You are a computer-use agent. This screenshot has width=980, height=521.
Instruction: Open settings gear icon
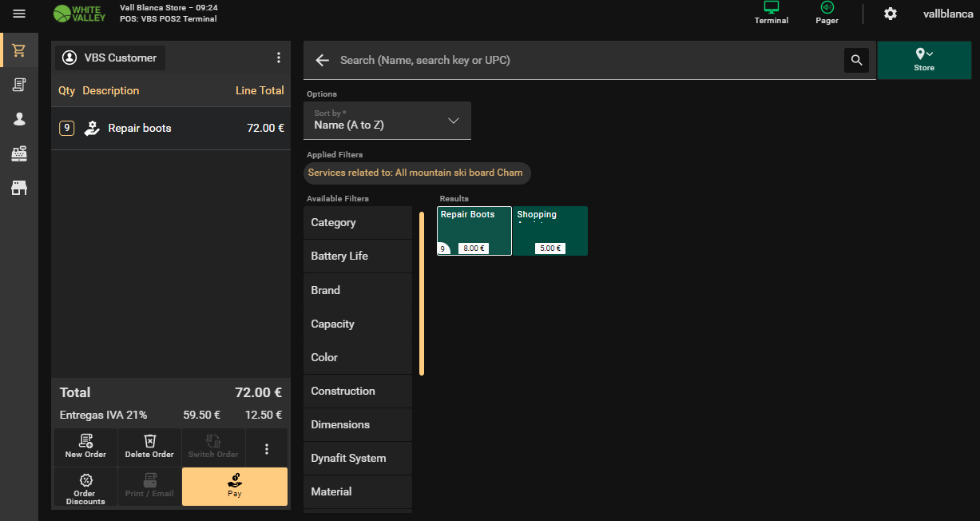(891, 14)
